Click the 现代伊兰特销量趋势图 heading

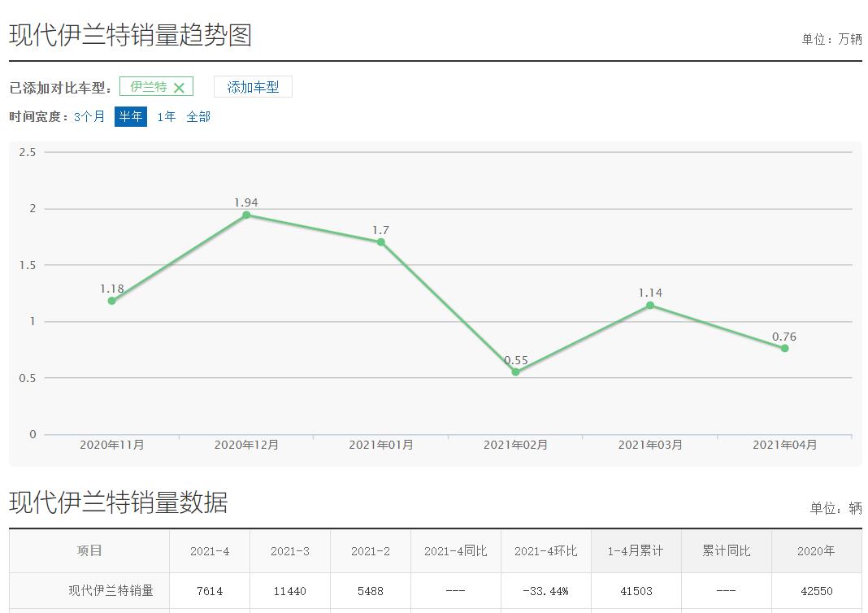point(131,35)
